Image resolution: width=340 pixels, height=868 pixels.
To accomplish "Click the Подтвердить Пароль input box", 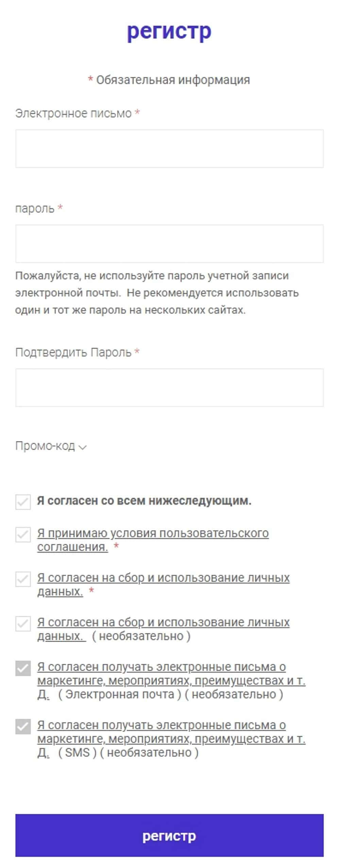I will (169, 387).
